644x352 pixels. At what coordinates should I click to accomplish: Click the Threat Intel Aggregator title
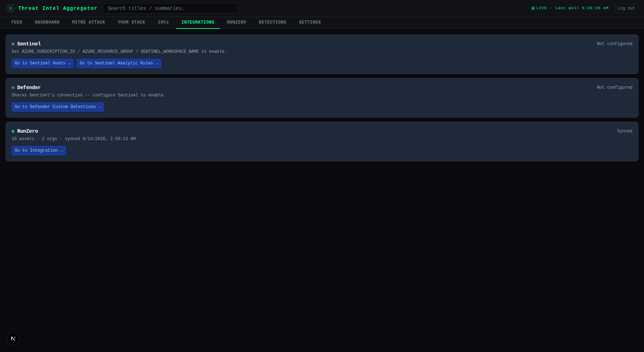58,8
